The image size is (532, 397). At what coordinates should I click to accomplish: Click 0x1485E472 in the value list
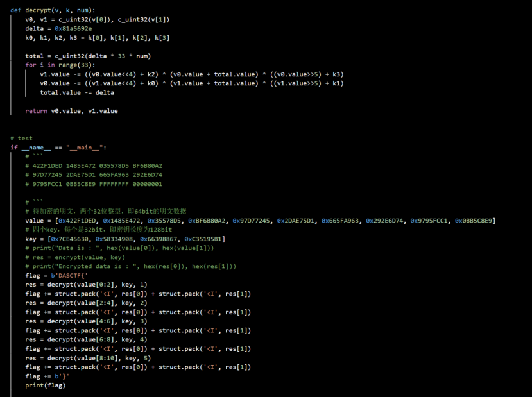[x=121, y=221]
